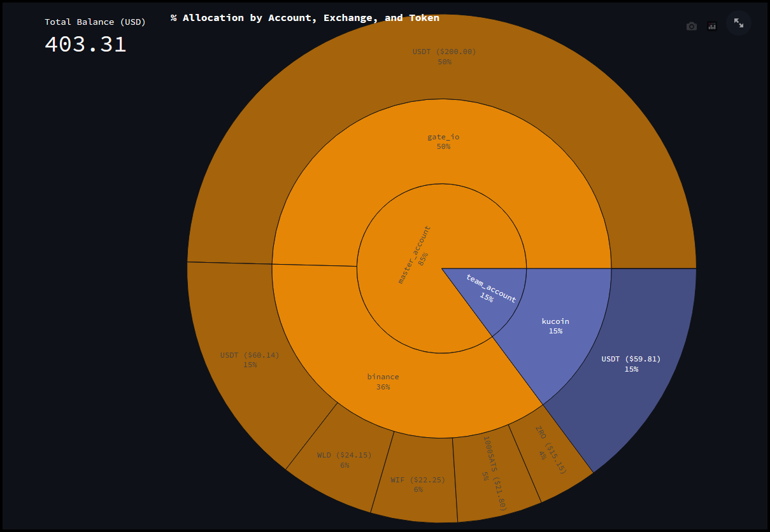Select the WLD ($24.15) token slice
Viewport: 770px width, 532px height.
[x=344, y=460]
